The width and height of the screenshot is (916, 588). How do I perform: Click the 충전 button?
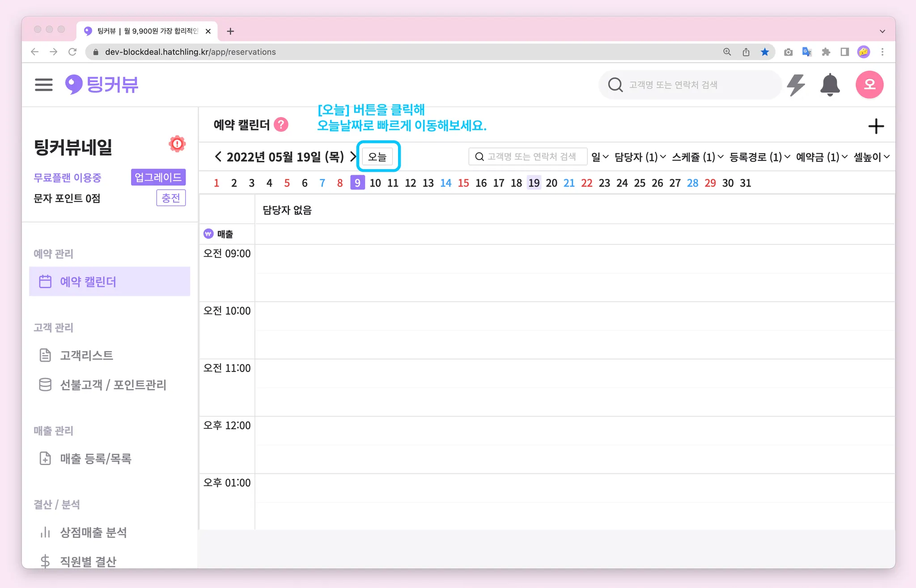point(171,198)
